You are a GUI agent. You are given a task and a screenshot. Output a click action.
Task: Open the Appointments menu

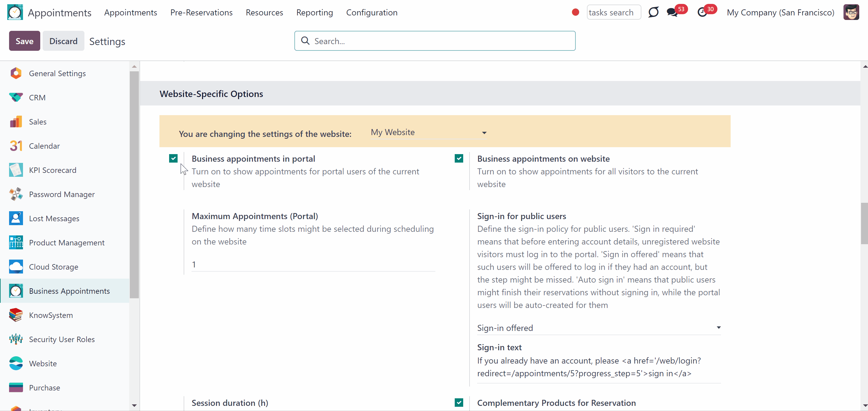[130, 12]
